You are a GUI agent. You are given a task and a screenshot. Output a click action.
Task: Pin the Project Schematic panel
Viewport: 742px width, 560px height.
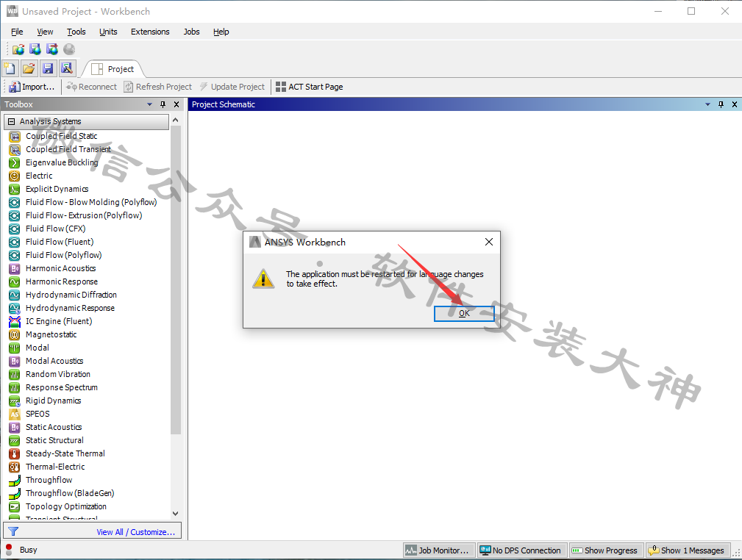[721, 104]
